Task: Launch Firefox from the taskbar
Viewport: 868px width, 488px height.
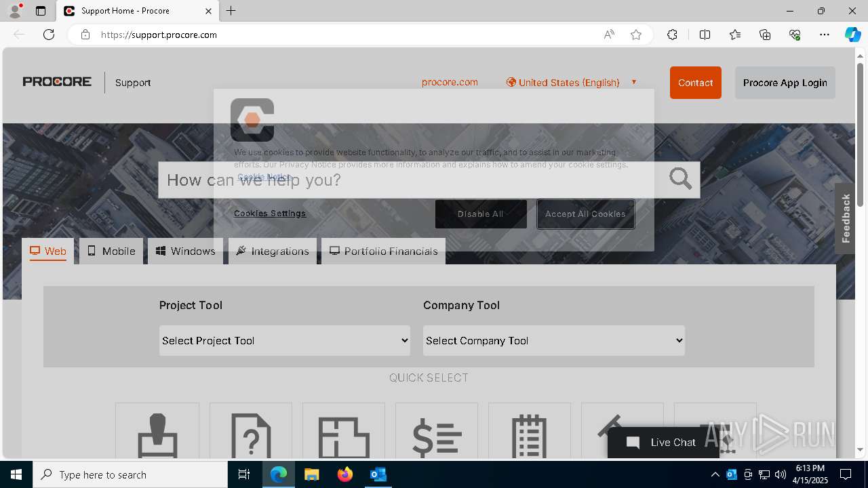Action: click(345, 474)
